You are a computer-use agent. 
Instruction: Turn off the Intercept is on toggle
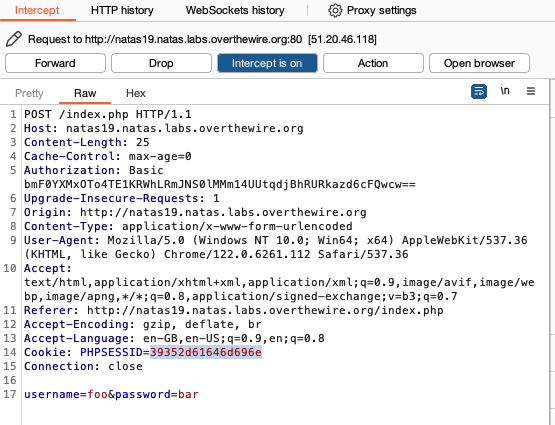[267, 63]
